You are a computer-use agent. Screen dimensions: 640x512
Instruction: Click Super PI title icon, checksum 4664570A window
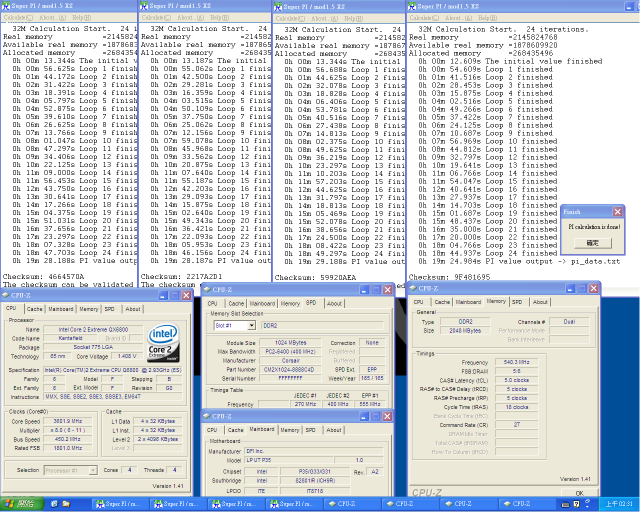(x=6, y=6)
